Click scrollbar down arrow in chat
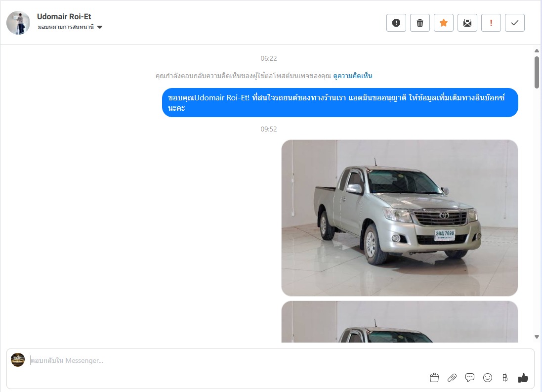542x392 pixels. point(537,337)
